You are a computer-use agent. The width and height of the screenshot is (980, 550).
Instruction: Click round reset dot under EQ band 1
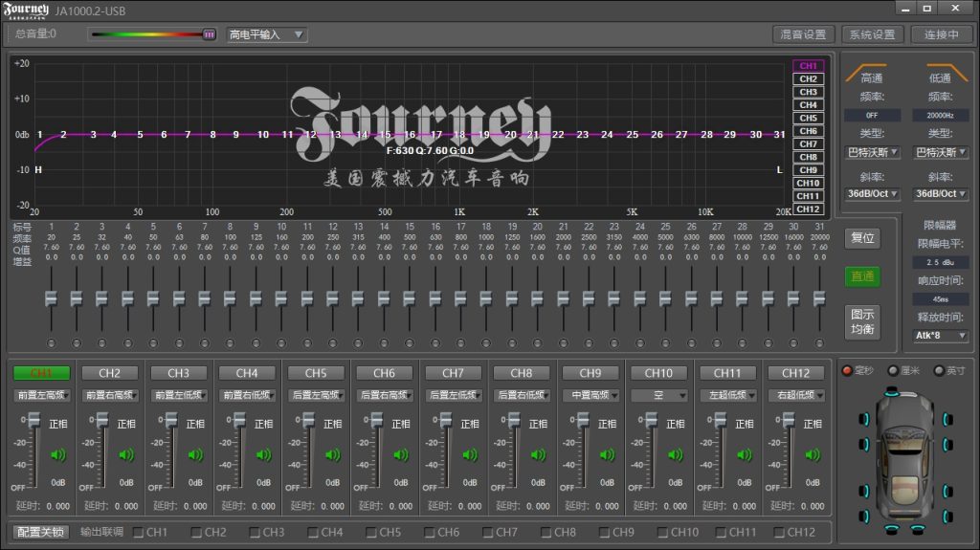coord(52,343)
